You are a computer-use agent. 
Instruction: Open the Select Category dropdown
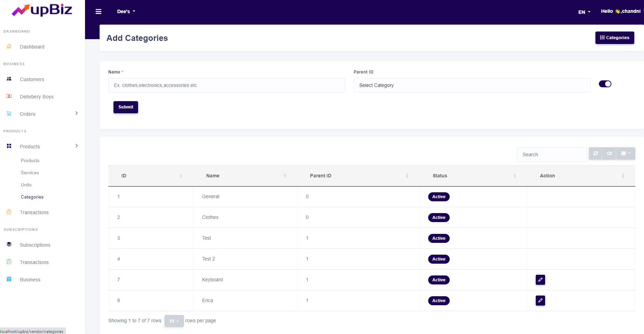472,85
